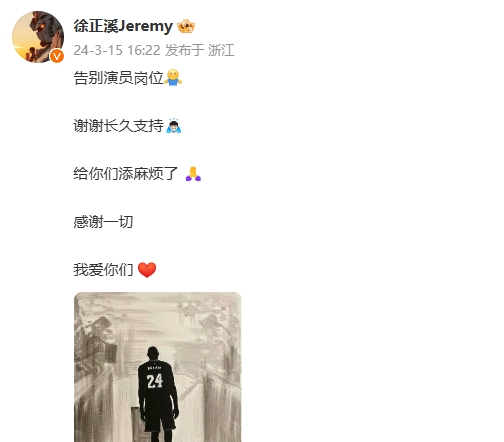Select the line 告别演员岗位
This screenshot has width=504, height=442.
[118, 78]
